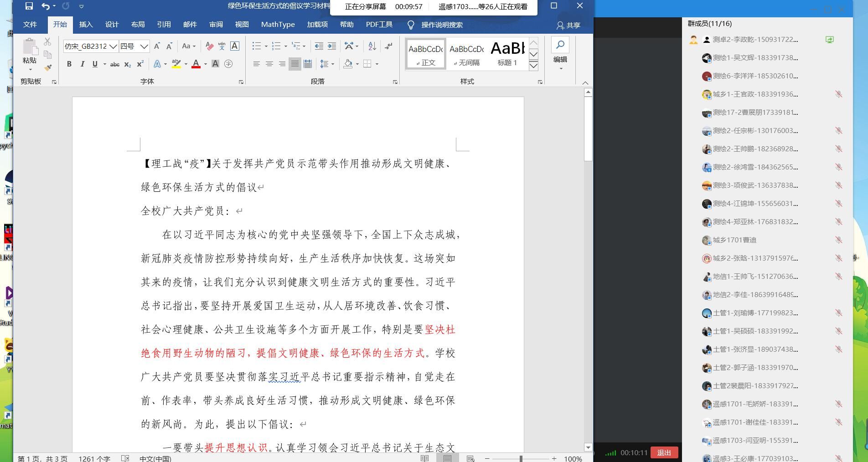
Task: Save the document via quick access icon
Action: click(x=29, y=6)
